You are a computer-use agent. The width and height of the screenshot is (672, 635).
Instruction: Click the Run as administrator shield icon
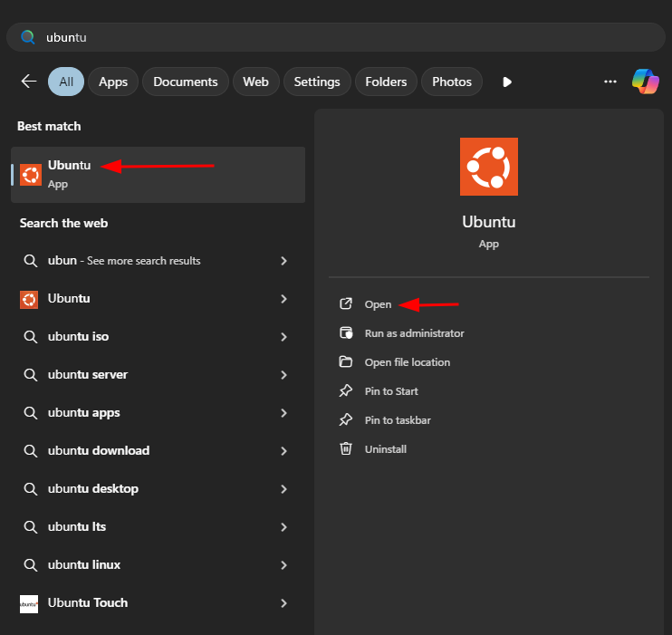(345, 332)
